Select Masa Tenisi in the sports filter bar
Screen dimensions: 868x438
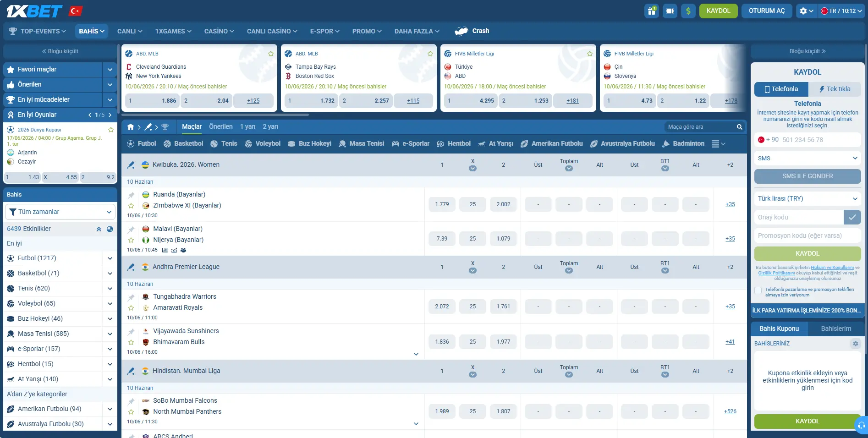[x=362, y=144]
